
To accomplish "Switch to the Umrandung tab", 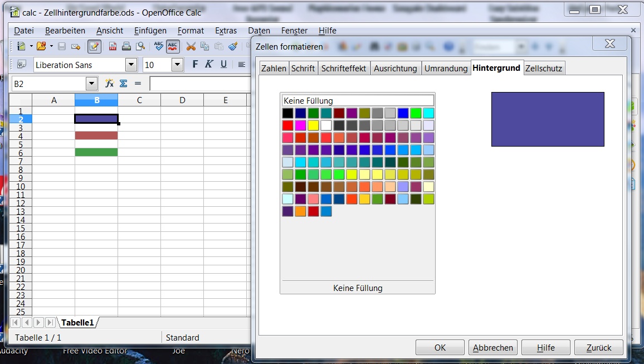I will point(446,67).
